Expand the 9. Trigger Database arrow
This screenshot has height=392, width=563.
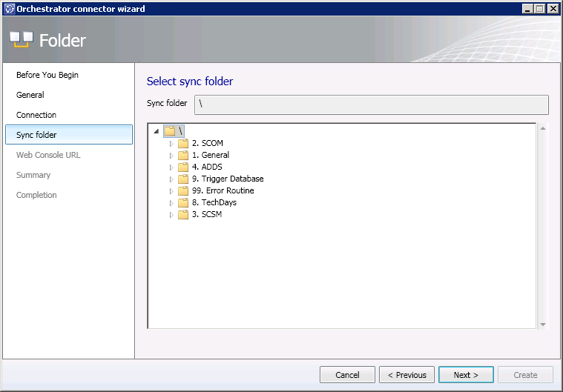pos(171,179)
